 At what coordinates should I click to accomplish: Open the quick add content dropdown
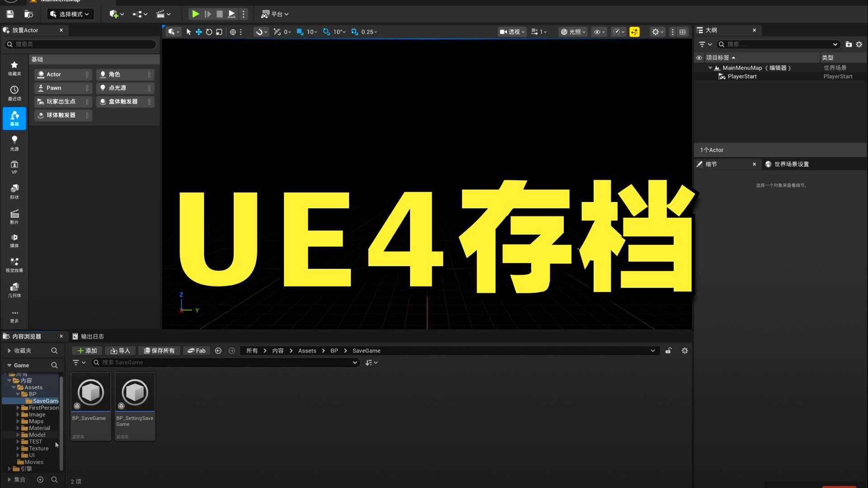tap(116, 14)
